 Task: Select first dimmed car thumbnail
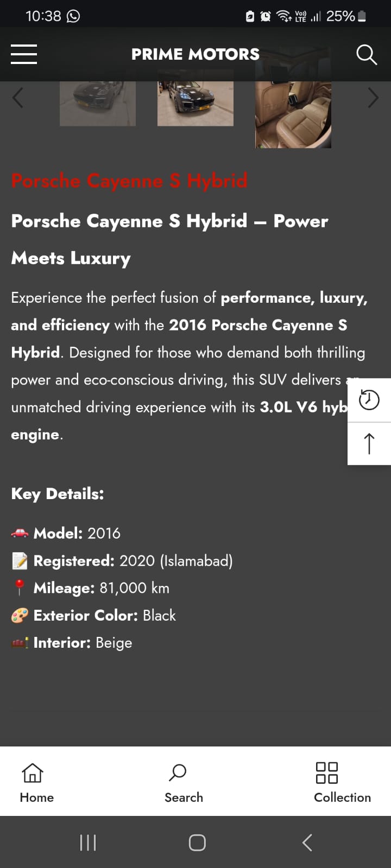pos(98,104)
